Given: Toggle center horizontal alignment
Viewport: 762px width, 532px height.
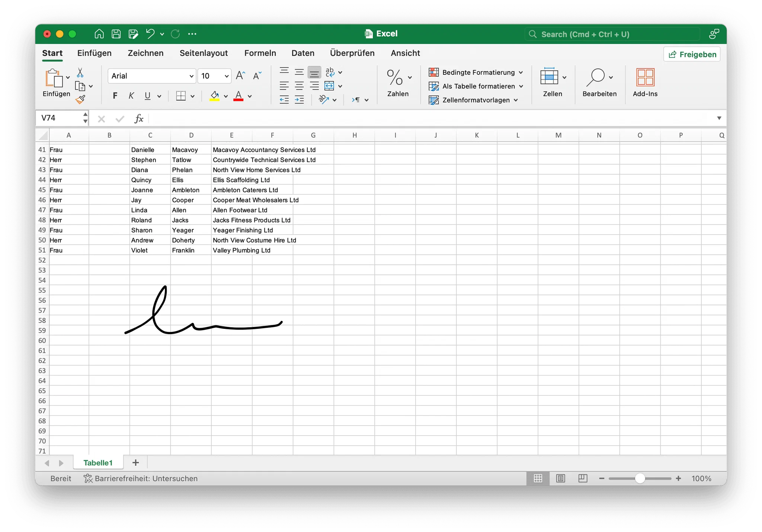Looking at the screenshot, I should [299, 86].
